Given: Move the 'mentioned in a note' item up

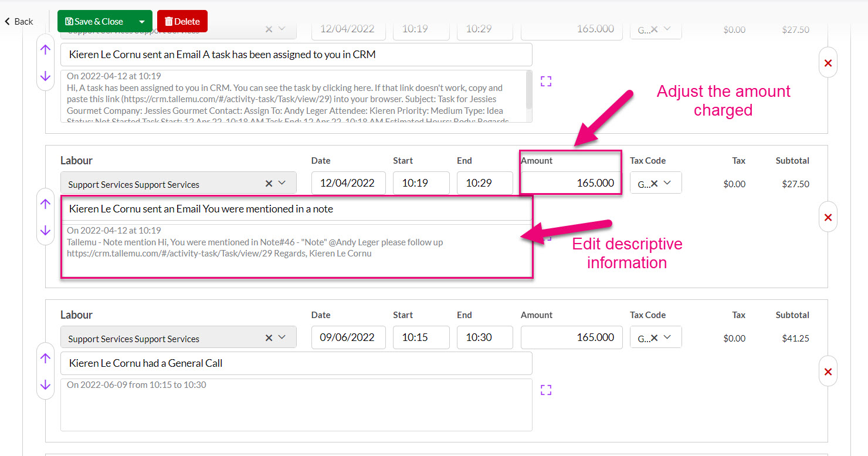Looking at the screenshot, I should click(x=45, y=204).
